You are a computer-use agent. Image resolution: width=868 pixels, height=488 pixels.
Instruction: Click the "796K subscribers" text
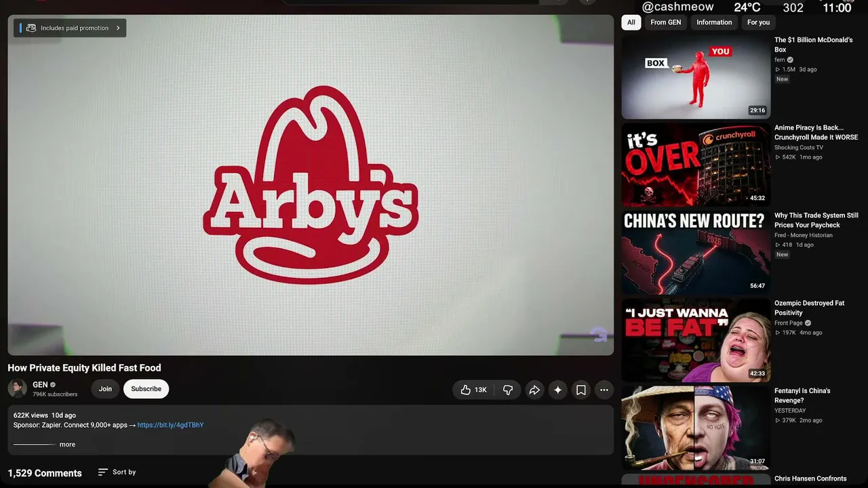[55, 394]
